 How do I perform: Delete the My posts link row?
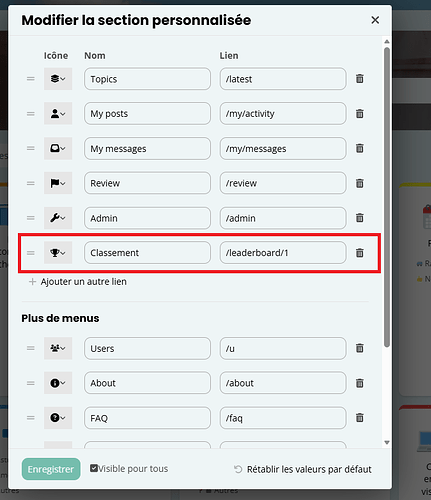pyautogui.click(x=360, y=114)
